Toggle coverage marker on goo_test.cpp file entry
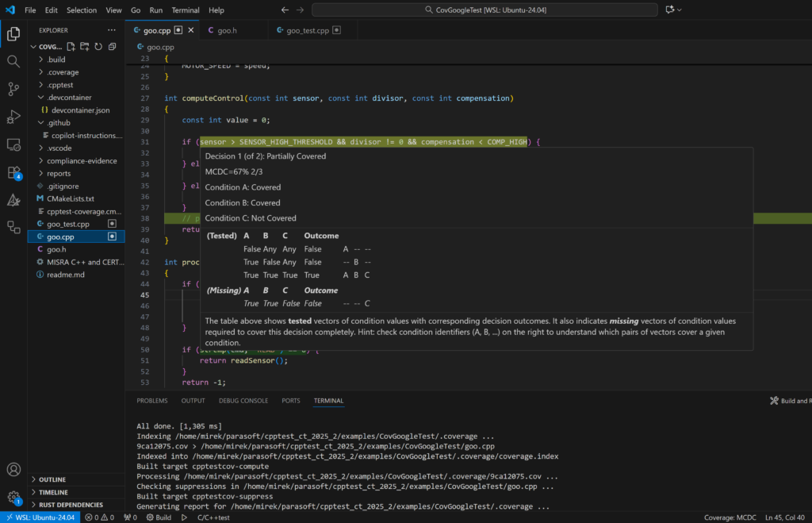Screen dimensions: 812x523 [112, 224]
